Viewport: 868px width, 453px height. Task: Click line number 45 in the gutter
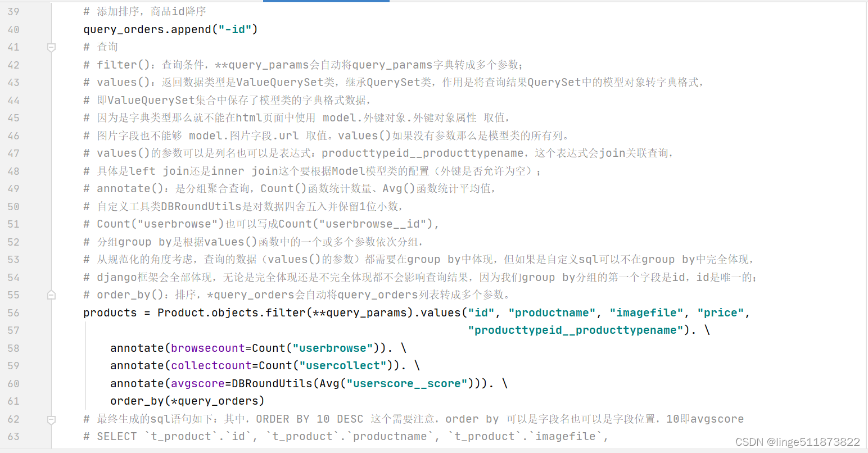tap(13, 117)
